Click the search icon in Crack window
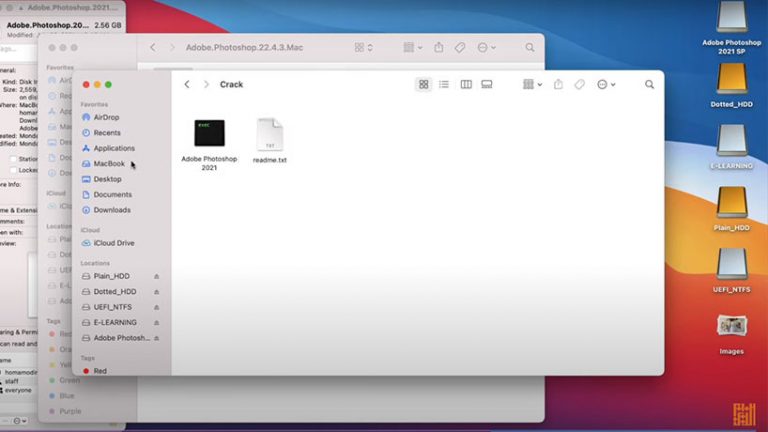The width and height of the screenshot is (768, 432). (x=649, y=84)
